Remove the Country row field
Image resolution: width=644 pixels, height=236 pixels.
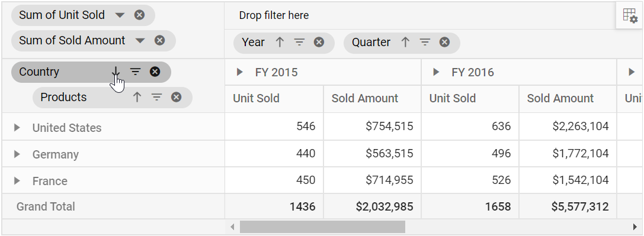(155, 72)
